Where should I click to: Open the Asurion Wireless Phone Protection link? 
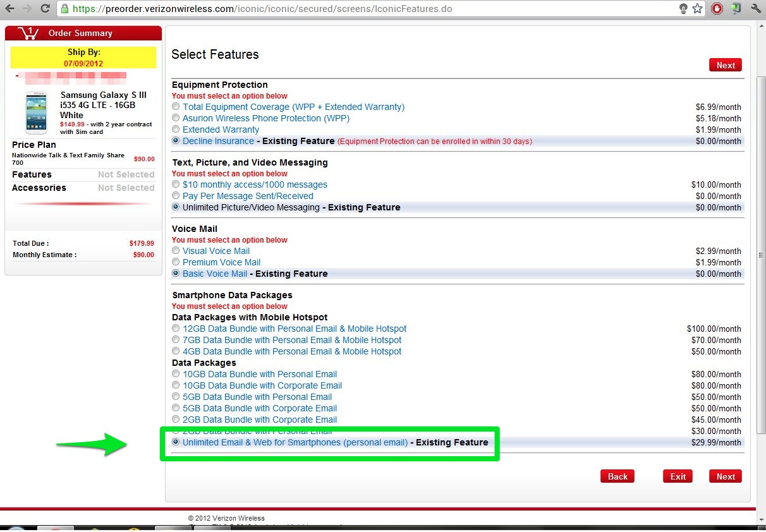click(x=265, y=118)
